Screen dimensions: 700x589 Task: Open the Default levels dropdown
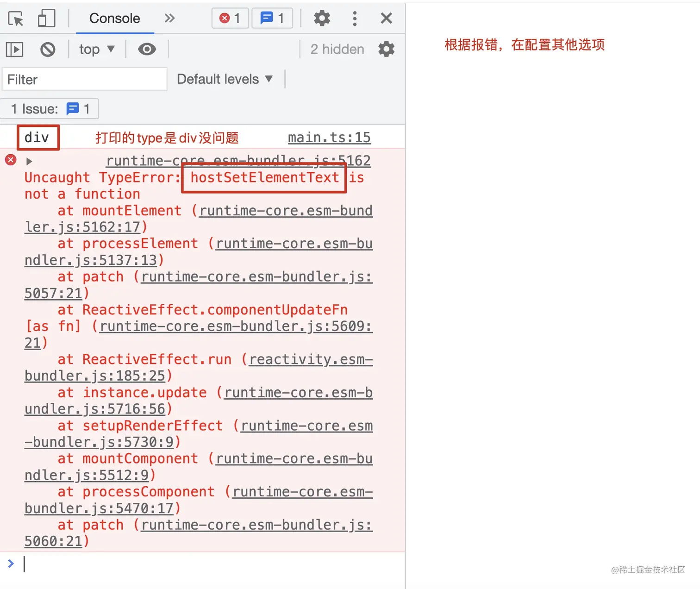click(225, 79)
